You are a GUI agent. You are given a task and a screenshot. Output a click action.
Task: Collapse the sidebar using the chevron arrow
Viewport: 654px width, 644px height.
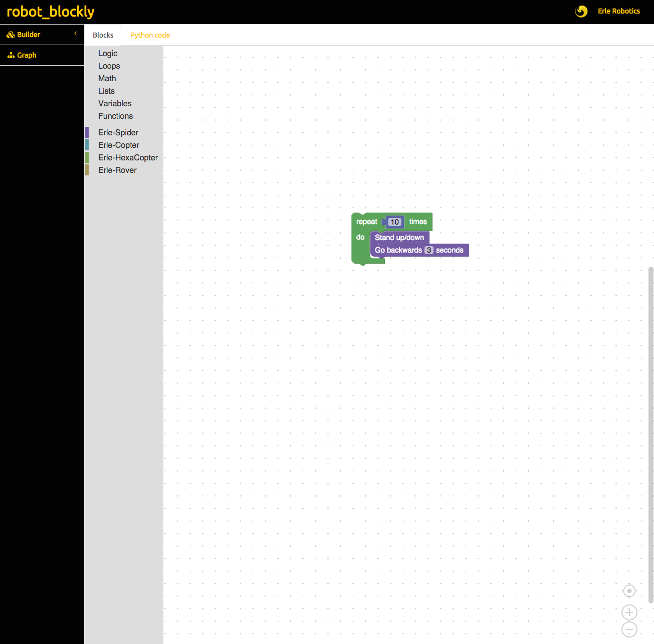coord(76,34)
